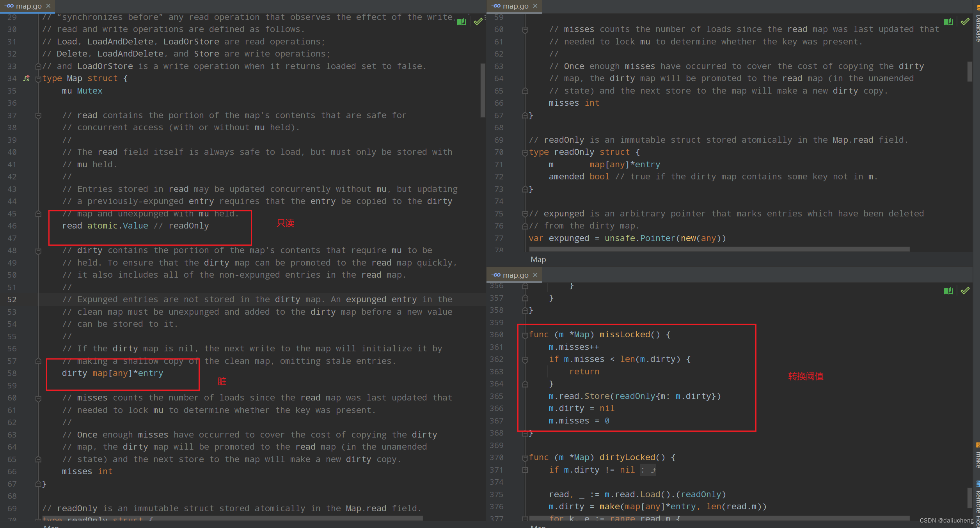The image size is (980, 528).
Task: Collapse the missLocked function fold at line 360
Action: 525,335
